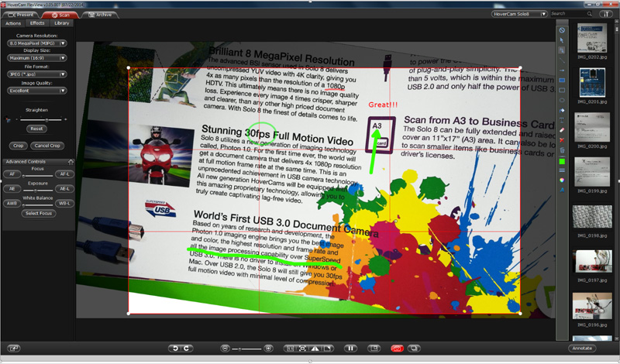Open the Effects sub-tab
Viewport: 620px width, 364px height.
(x=37, y=23)
